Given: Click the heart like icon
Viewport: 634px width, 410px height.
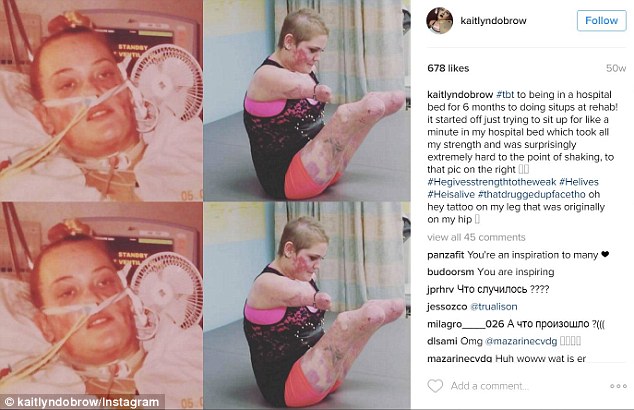Looking at the screenshot, I should [435, 386].
